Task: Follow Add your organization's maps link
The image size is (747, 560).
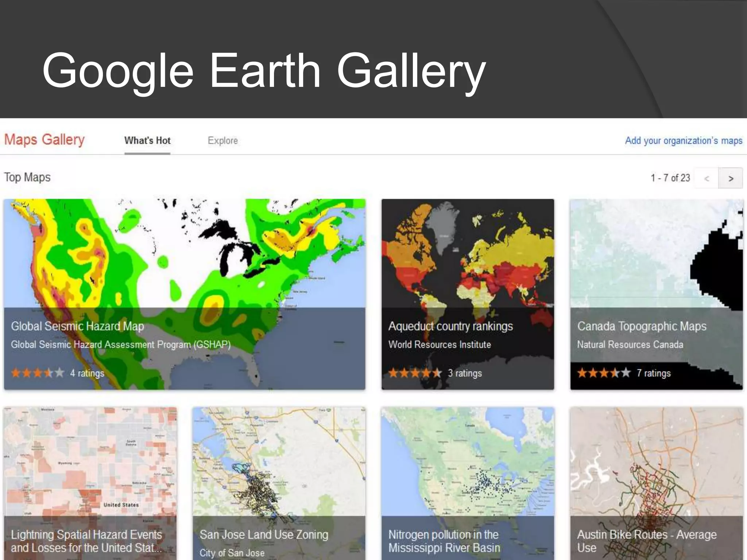Action: coord(684,141)
